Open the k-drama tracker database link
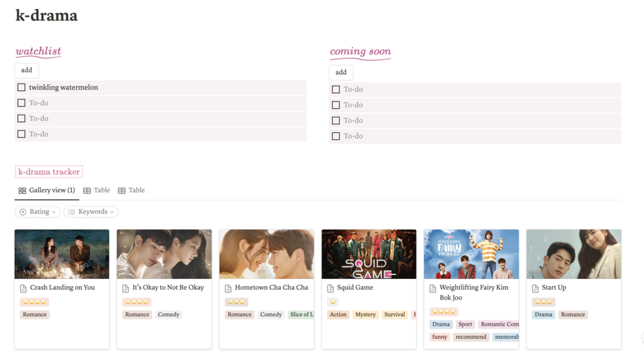644x354 pixels. pyautogui.click(x=49, y=172)
